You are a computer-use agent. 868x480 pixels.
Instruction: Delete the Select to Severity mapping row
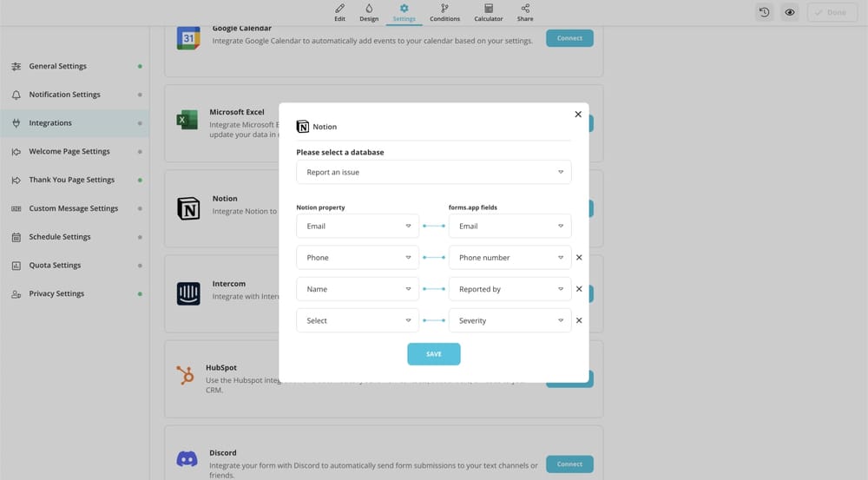[x=579, y=320]
